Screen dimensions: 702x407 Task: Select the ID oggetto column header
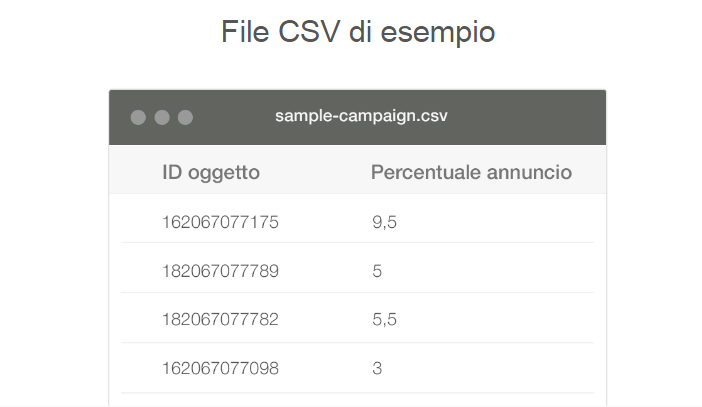(x=211, y=172)
